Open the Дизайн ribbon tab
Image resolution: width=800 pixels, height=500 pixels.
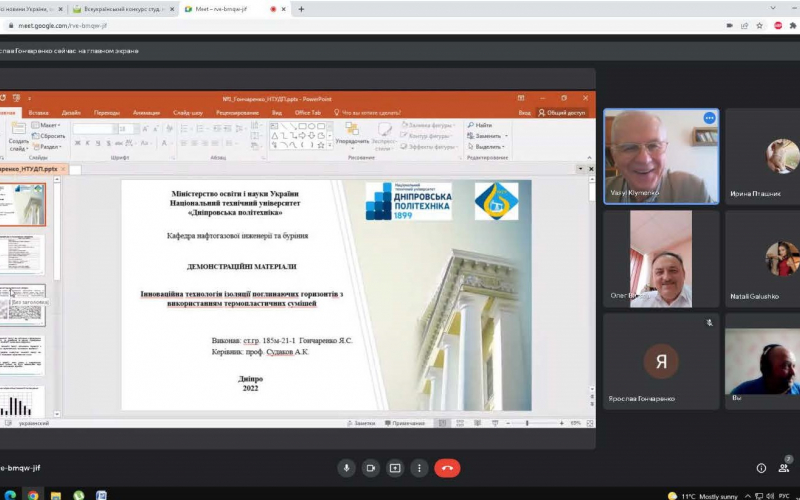(71, 113)
